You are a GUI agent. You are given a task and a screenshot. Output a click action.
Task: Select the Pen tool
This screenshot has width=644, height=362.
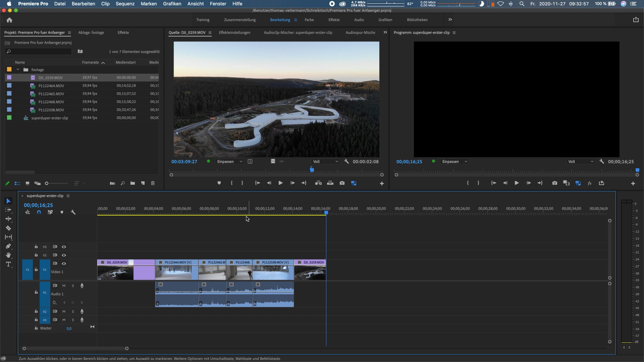click(8, 246)
